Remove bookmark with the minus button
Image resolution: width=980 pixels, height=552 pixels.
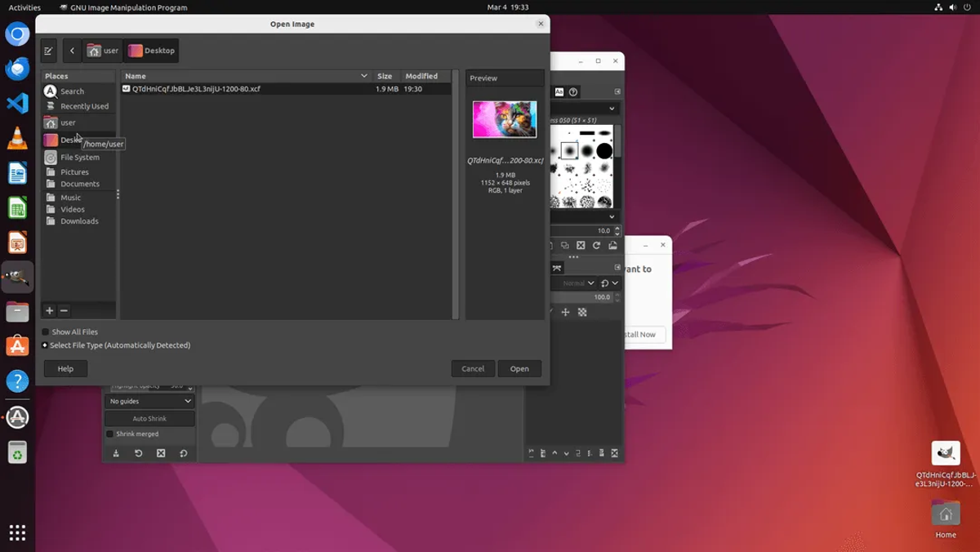pyautogui.click(x=64, y=310)
